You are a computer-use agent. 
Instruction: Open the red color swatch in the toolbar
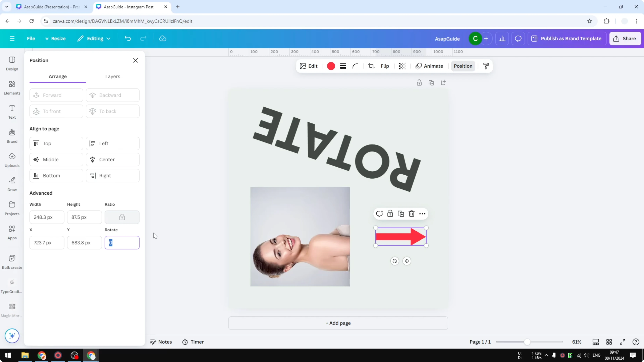point(331,66)
